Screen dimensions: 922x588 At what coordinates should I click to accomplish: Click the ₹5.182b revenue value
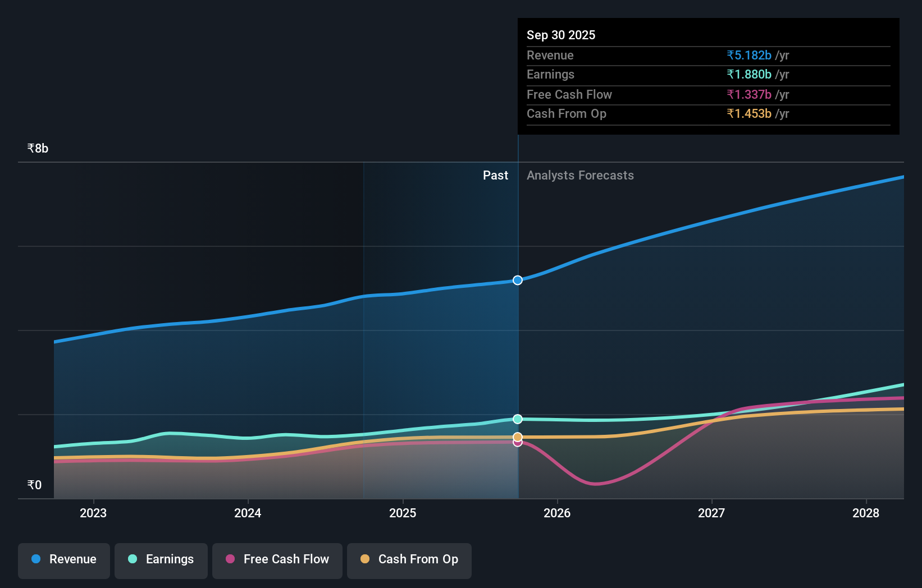click(x=749, y=55)
